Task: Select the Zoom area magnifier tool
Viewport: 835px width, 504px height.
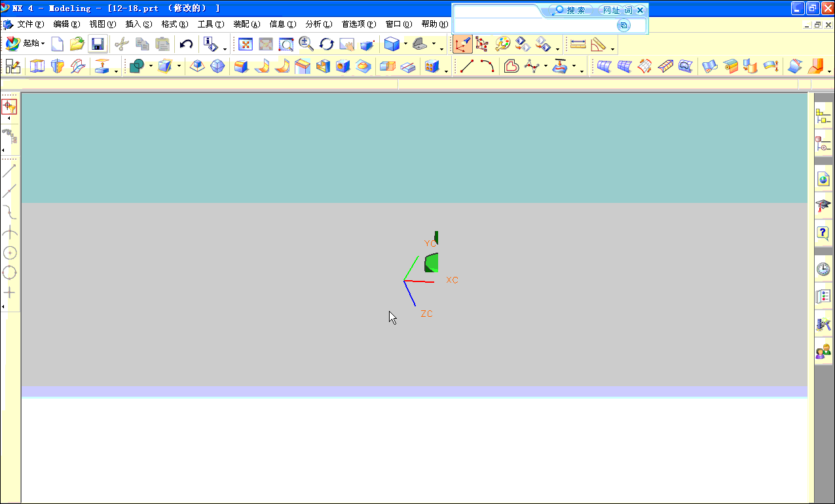Action: 286,44
